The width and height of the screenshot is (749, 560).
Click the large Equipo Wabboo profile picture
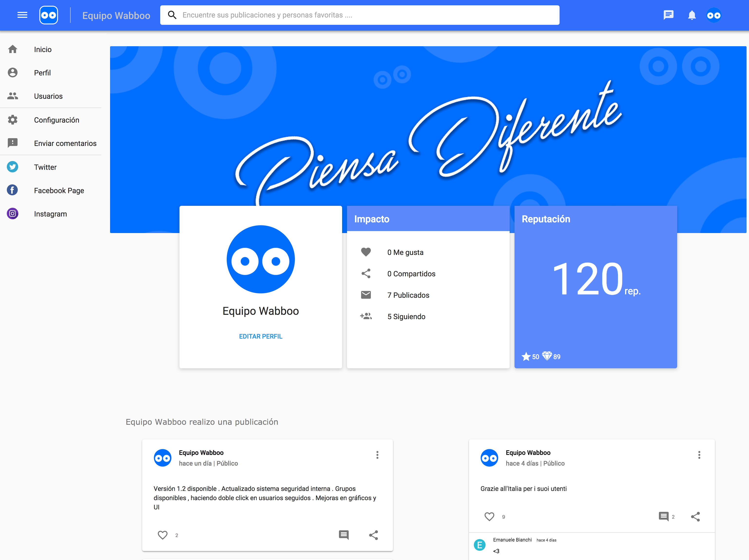[260, 260]
